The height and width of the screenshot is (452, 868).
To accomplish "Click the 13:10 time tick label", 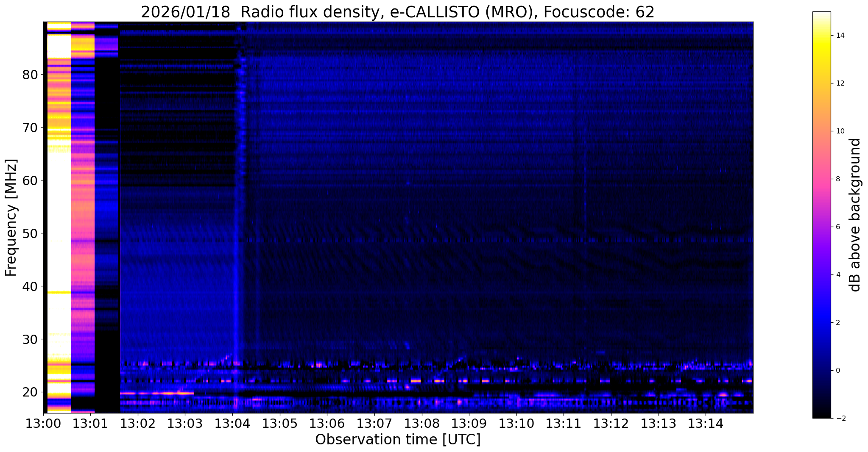I will 516,423.
